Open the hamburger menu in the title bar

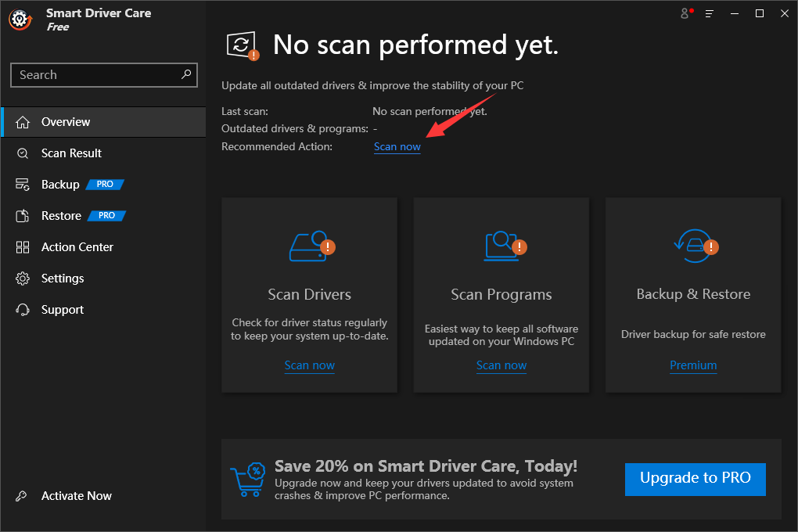pos(709,13)
